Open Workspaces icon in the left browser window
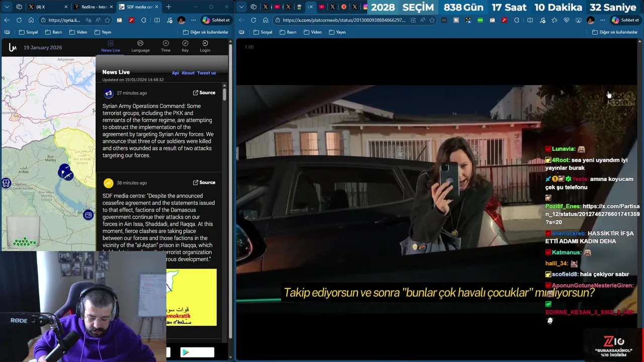Screen dimensions: 644x362 [x=19, y=7]
